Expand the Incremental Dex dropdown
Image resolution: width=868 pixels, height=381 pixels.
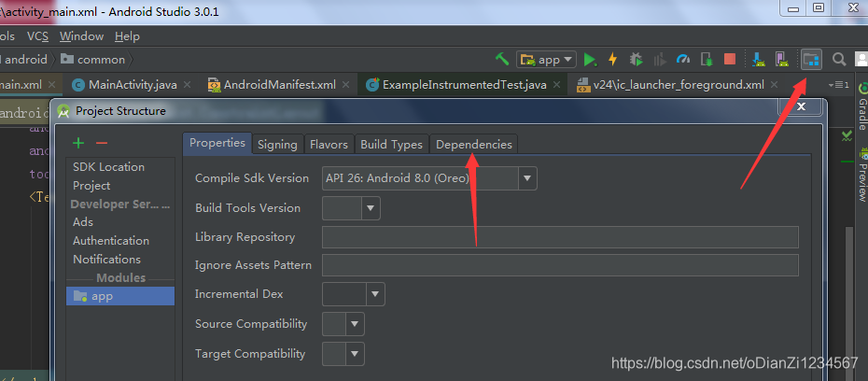pyautogui.click(x=375, y=294)
